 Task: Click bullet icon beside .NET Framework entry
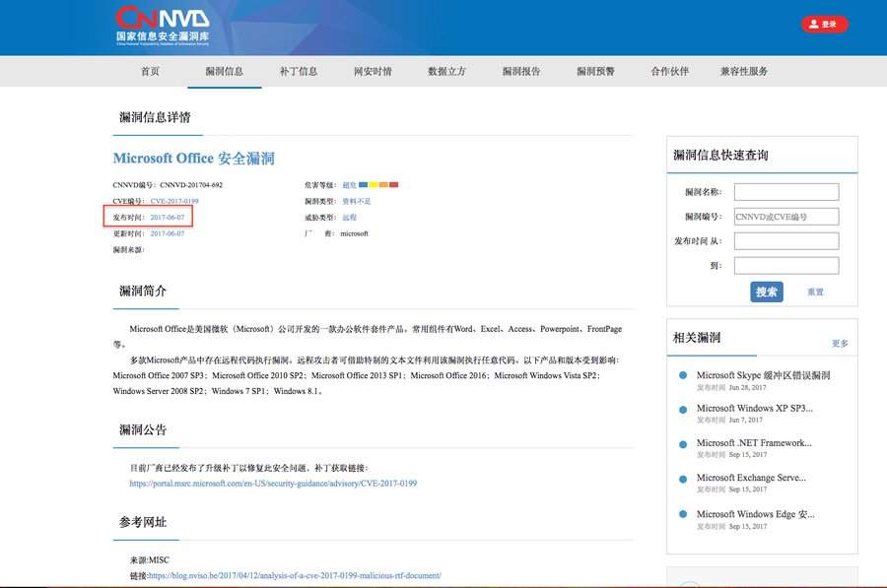point(683,444)
